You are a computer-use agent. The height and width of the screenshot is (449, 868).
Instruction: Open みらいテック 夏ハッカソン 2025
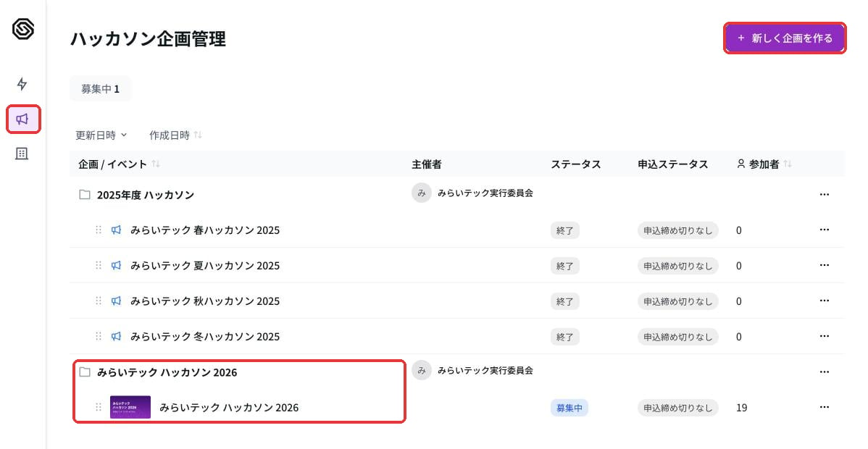coord(205,266)
